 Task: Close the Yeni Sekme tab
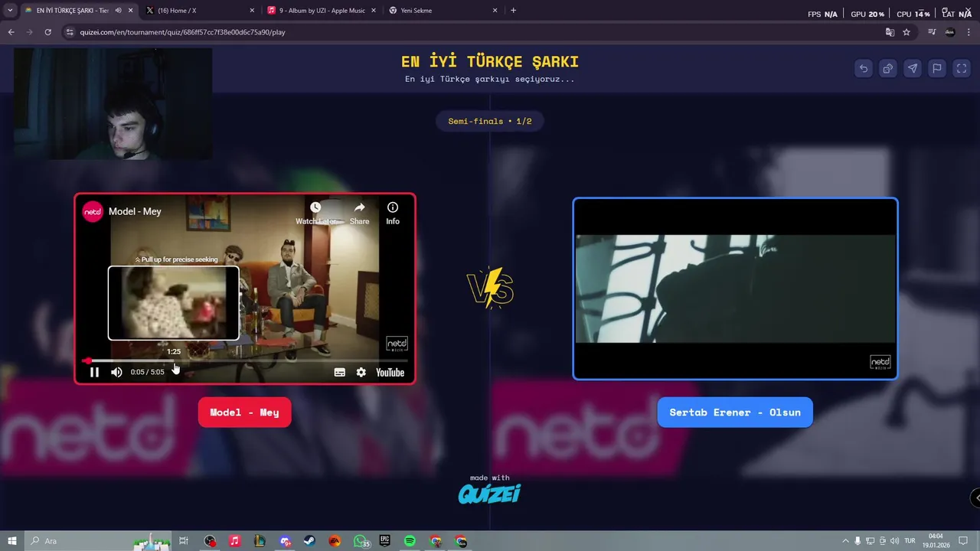pyautogui.click(x=495, y=11)
